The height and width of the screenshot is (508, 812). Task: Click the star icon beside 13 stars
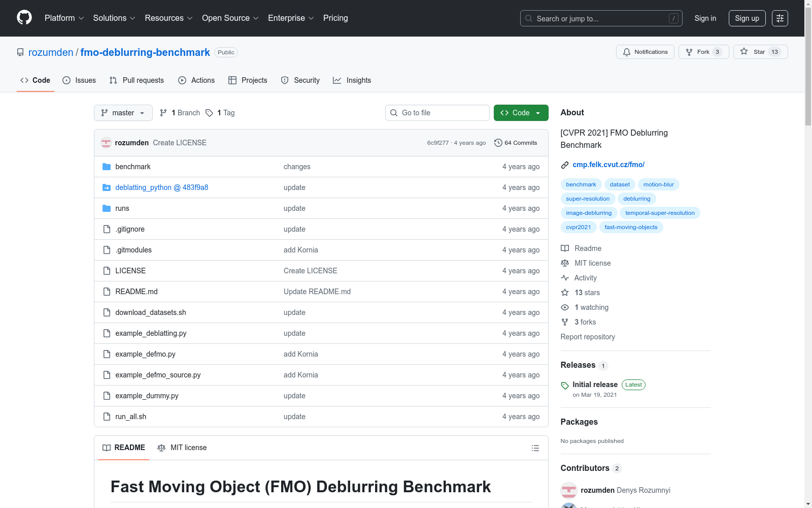565,293
